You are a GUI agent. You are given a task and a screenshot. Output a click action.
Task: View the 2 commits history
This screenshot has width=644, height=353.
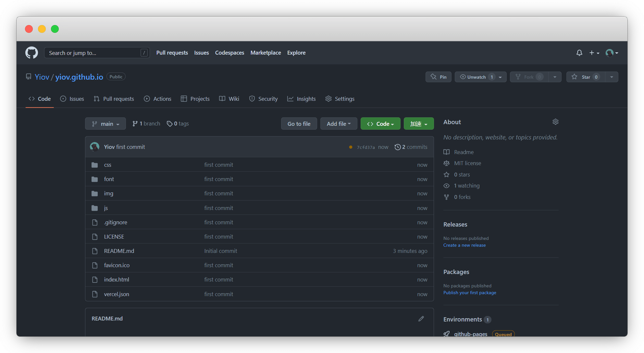click(x=411, y=147)
